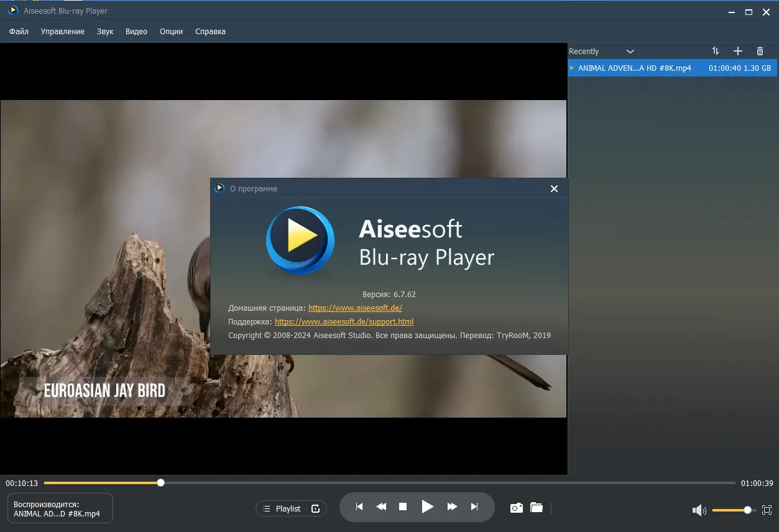Click the Aiseesoft app icon in title bar
This screenshot has width=779, height=532.
[x=12, y=11]
